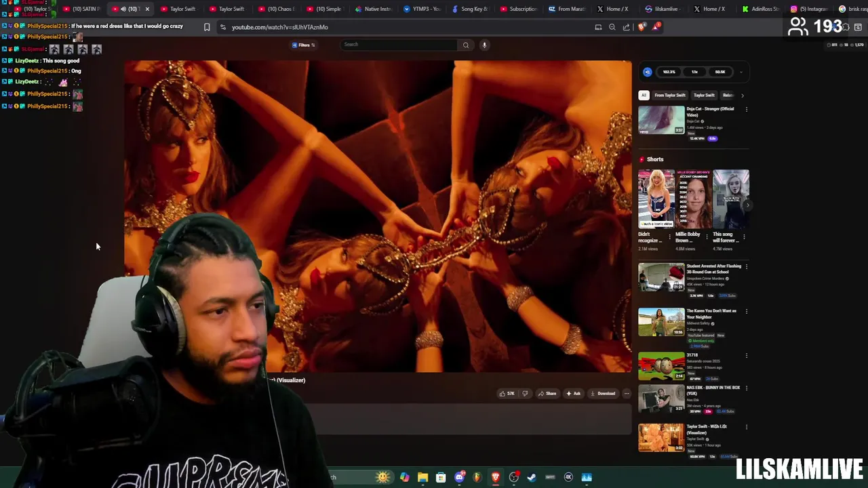Open Doja Cat Stranger video thumbnail
The height and width of the screenshot is (488, 868).
pyautogui.click(x=661, y=120)
